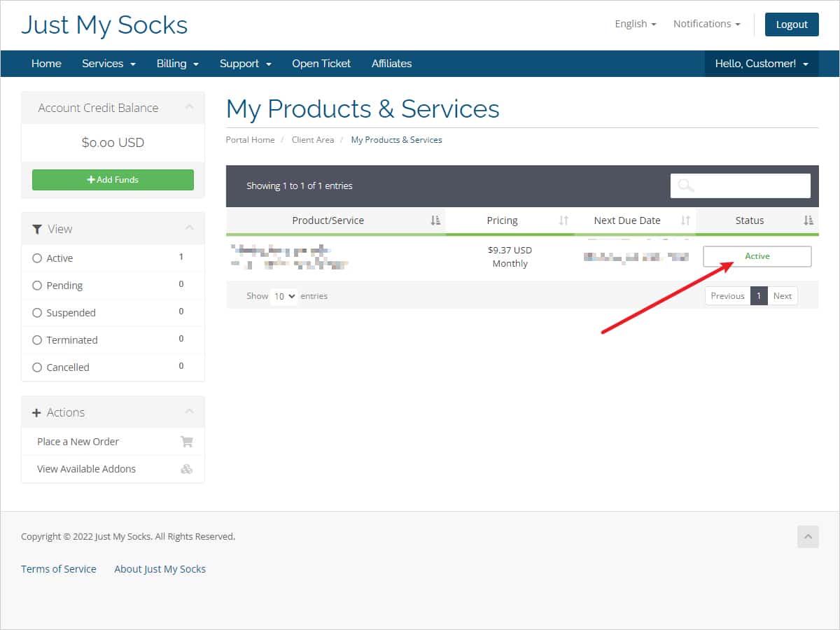Open the Notifications dropdown

point(707,24)
